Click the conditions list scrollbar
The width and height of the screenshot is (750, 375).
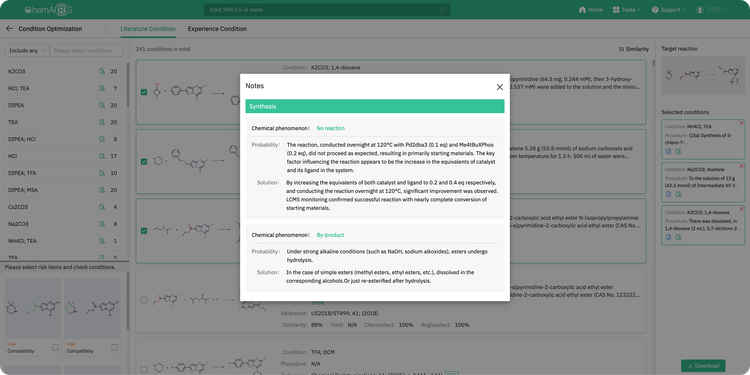tap(128, 86)
